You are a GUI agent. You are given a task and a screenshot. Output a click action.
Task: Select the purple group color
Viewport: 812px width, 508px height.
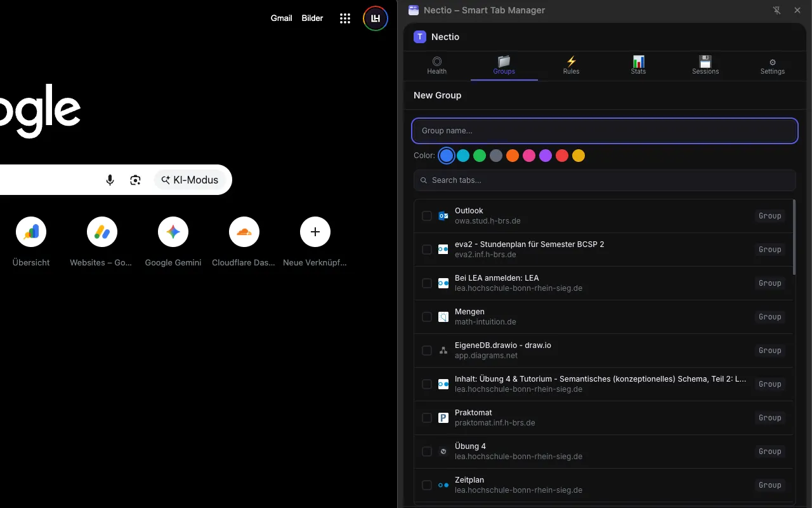[x=546, y=156]
